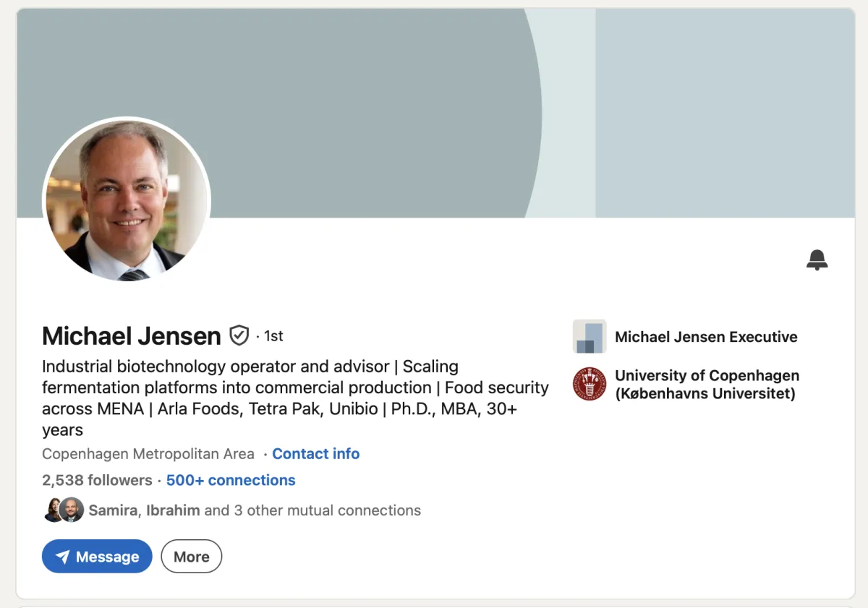Open Michael Jensen's profile photo
This screenshot has height=608, width=868.
tap(127, 200)
